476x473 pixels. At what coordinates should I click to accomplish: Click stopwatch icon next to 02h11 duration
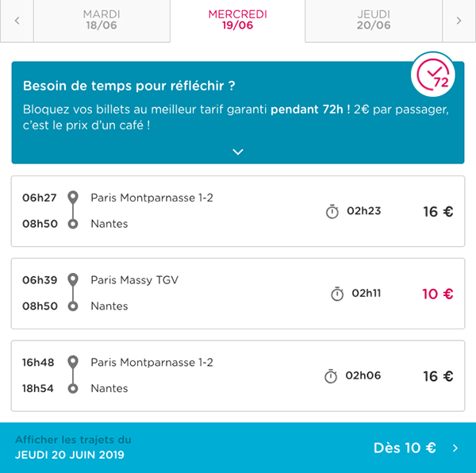pos(337,294)
